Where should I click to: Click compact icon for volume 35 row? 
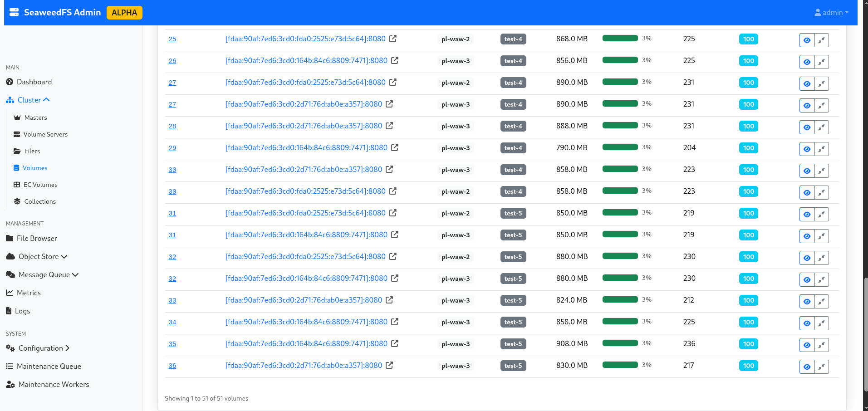[x=821, y=345]
